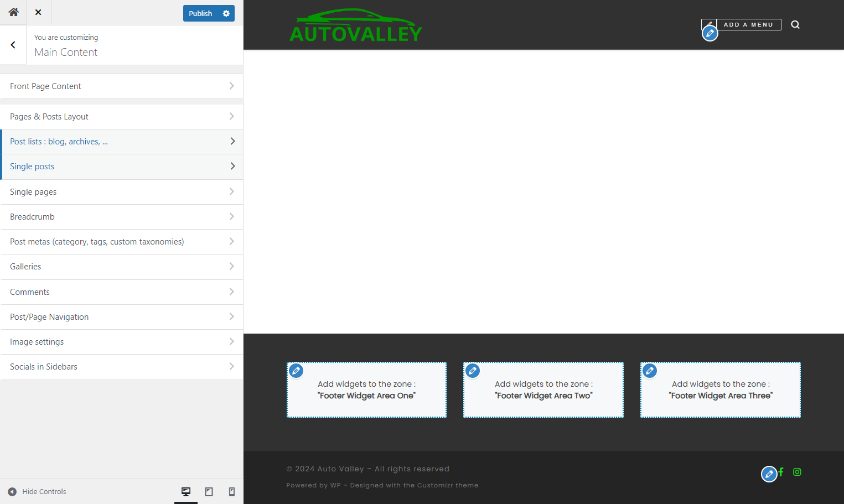Click the home icon in customizer header

click(13, 12)
